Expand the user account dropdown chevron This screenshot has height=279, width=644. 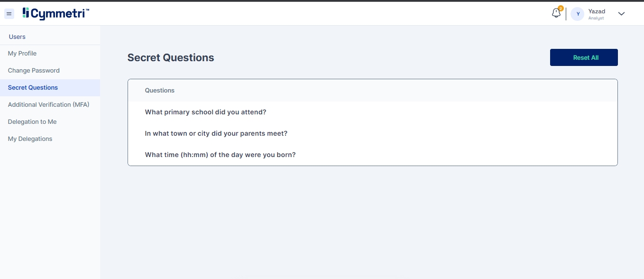(621, 14)
